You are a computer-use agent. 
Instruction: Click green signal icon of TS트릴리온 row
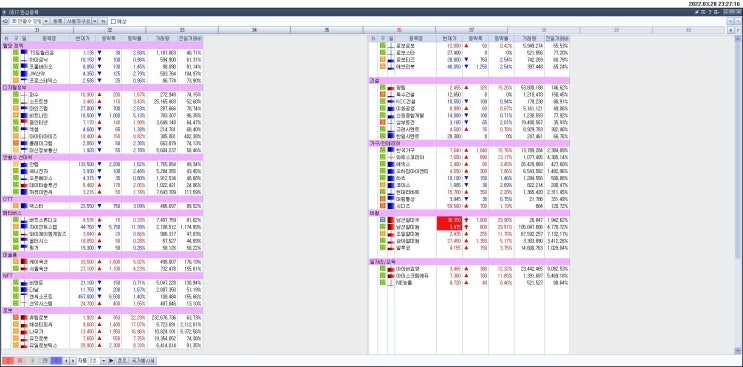pos(16,53)
